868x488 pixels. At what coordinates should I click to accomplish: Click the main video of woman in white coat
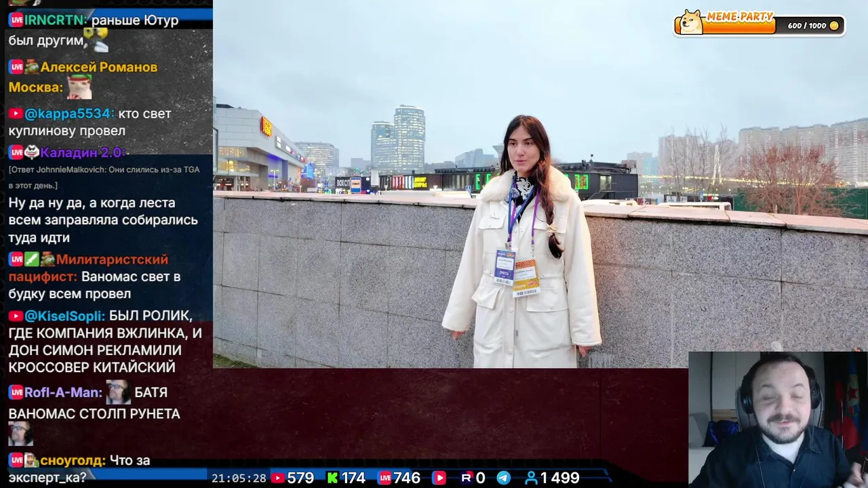click(540, 184)
